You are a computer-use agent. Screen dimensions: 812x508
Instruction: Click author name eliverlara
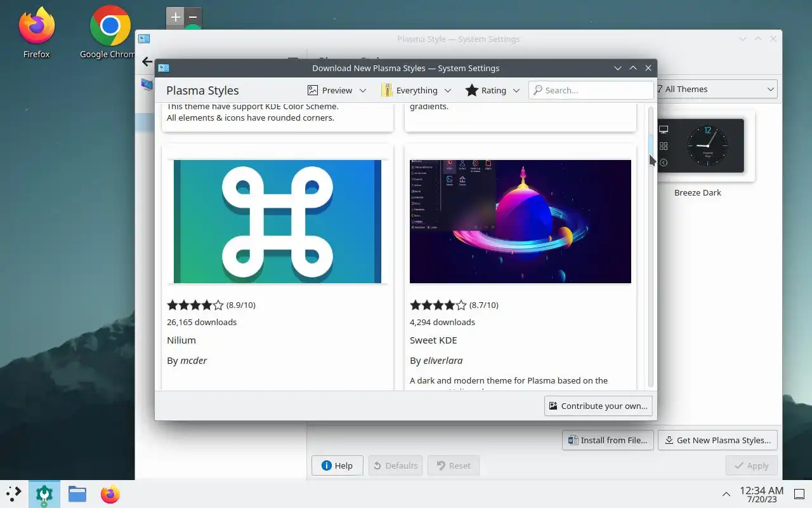pyautogui.click(x=443, y=360)
